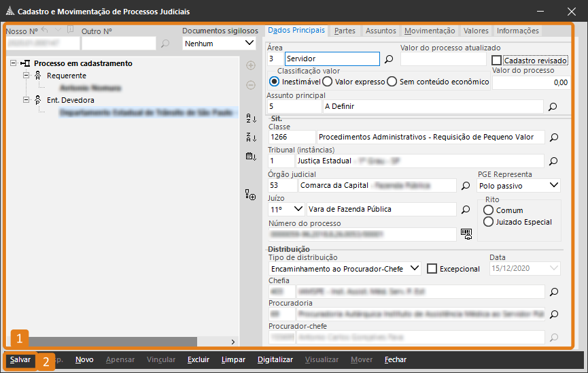Click the A-Z ascending sort icon
The image size is (588, 373).
point(250,118)
